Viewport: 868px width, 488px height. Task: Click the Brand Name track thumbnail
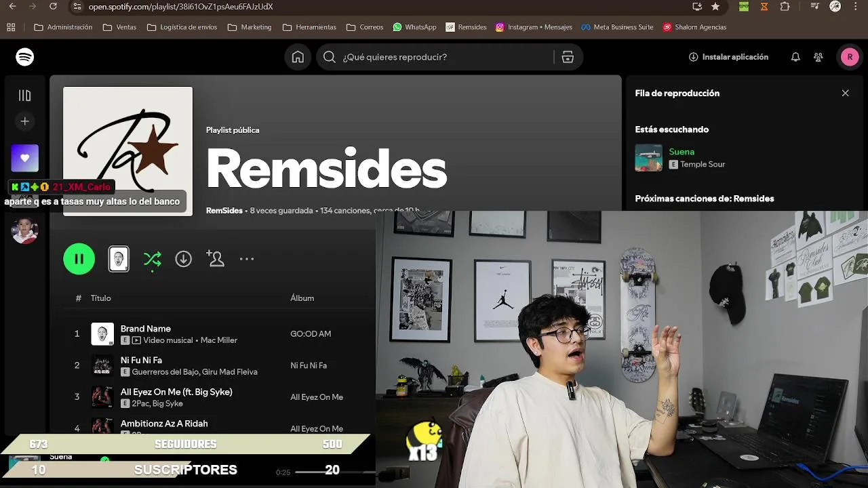pos(102,333)
